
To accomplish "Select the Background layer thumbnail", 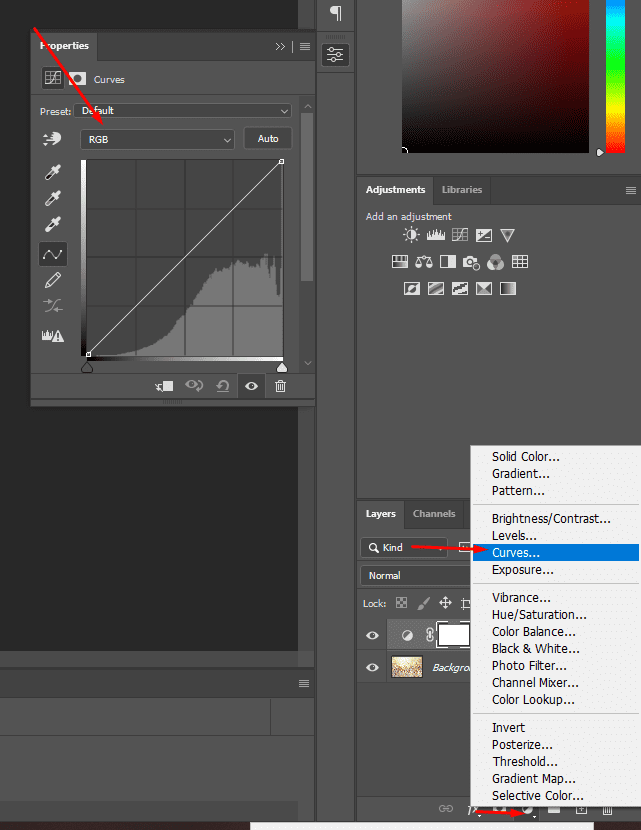I will 407,667.
